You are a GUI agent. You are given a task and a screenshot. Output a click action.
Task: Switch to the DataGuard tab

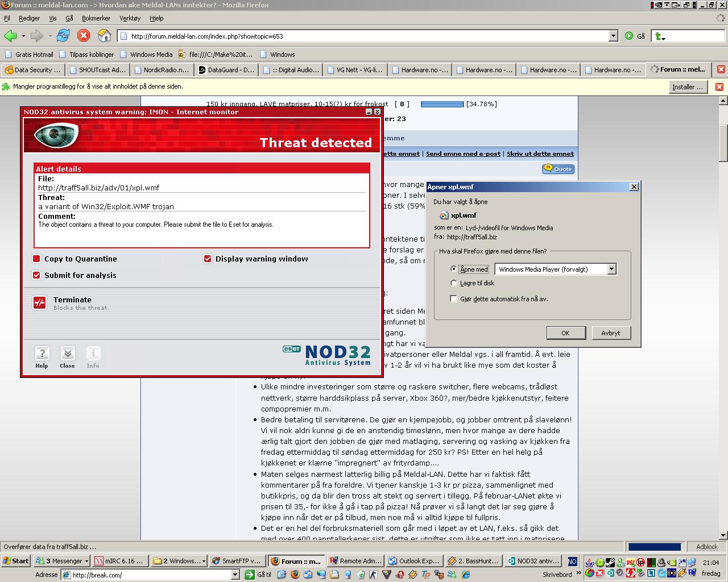pos(226,70)
